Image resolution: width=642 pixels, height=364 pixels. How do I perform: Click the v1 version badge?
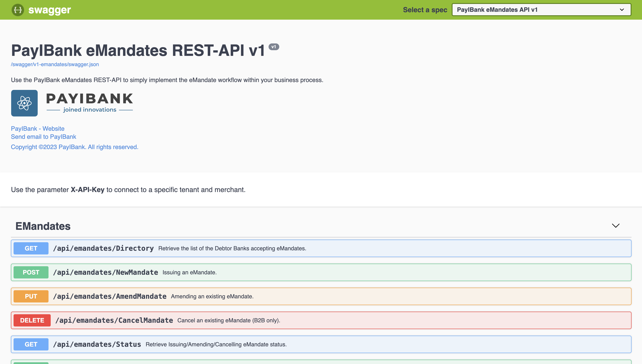274,47
